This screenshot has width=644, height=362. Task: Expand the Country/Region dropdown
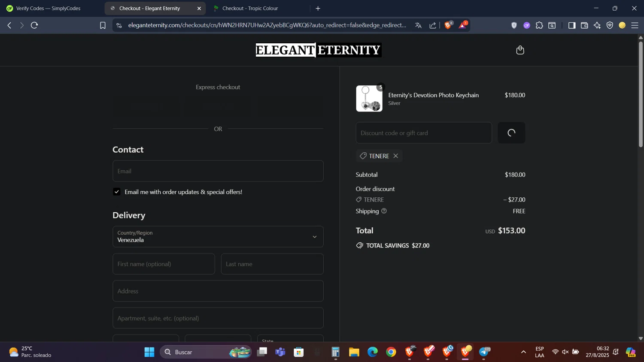point(218,237)
